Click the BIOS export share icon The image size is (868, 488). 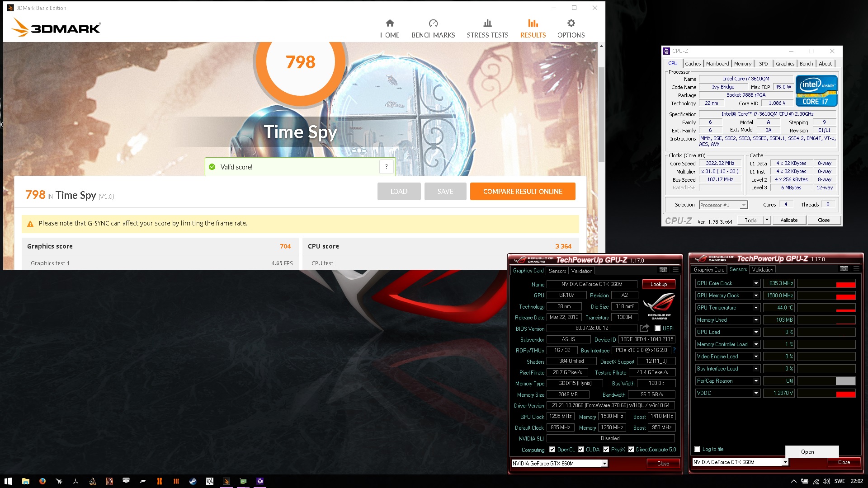(645, 328)
